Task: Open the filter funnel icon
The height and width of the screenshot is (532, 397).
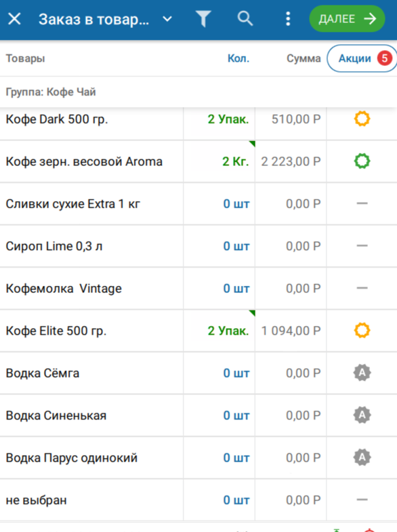Action: (x=203, y=19)
